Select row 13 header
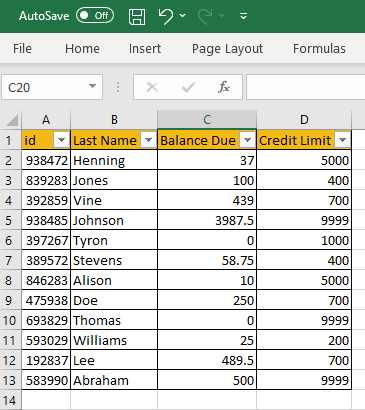Viewport: 365px width, 410px height. (x=10, y=380)
